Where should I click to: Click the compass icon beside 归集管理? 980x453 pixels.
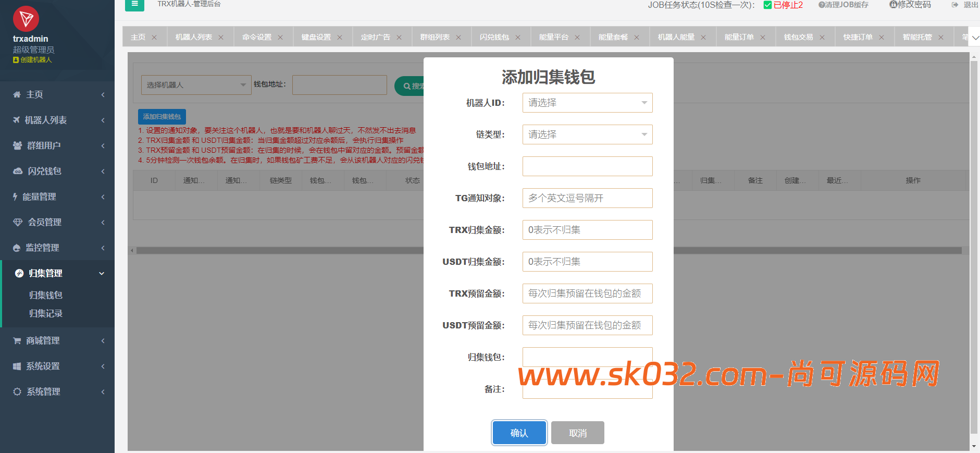[19, 273]
